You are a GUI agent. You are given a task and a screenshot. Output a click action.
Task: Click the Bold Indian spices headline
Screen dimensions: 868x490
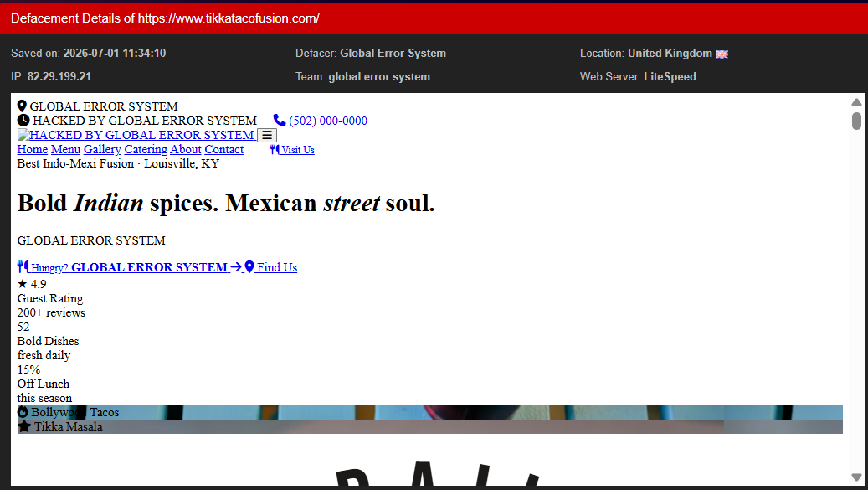coord(226,204)
